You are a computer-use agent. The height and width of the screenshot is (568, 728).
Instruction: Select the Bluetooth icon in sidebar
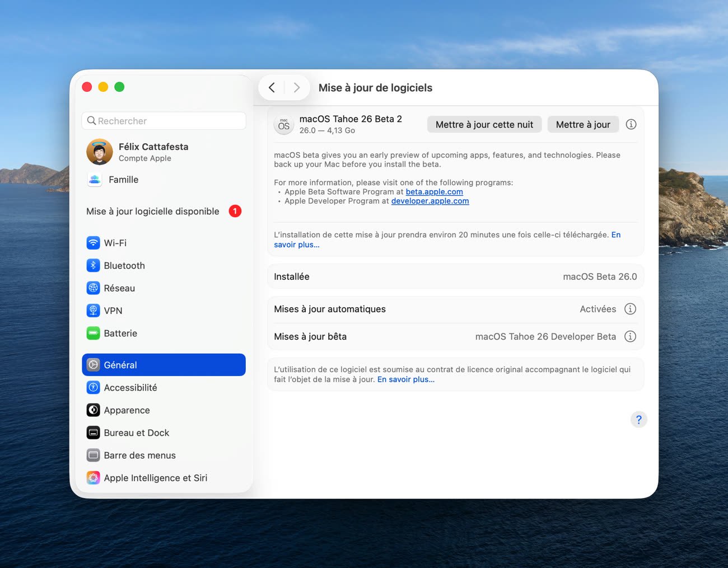(94, 265)
